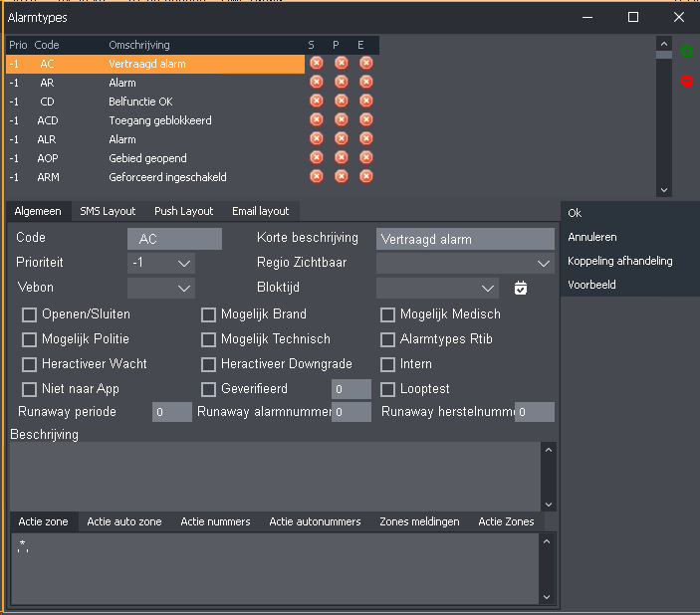Image resolution: width=700 pixels, height=615 pixels.
Task: Click the P status icon for AR row
Action: tap(342, 83)
